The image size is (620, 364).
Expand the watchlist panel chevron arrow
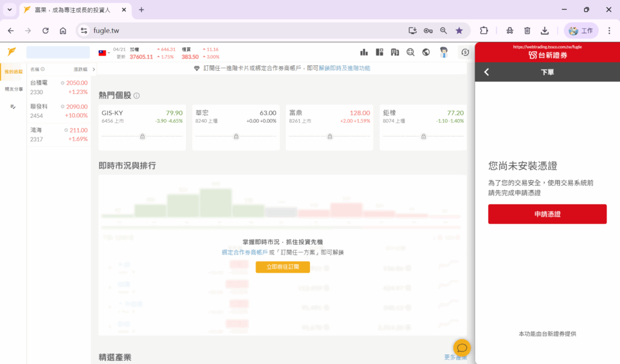pos(93,70)
